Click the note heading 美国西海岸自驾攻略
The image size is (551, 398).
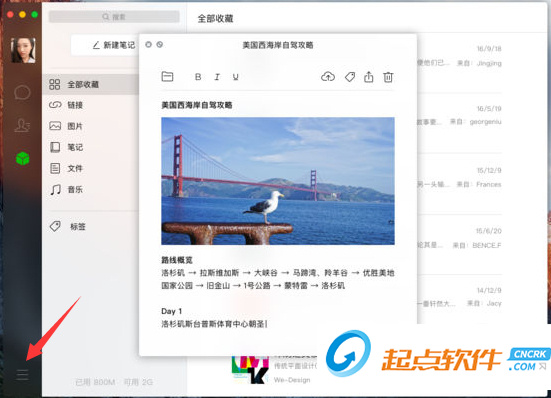[x=197, y=105]
